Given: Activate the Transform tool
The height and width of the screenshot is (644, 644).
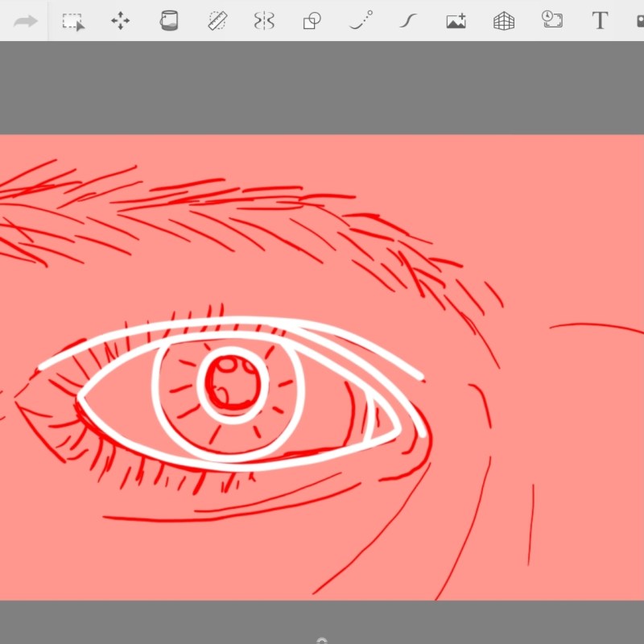Looking at the screenshot, I should click(x=121, y=21).
